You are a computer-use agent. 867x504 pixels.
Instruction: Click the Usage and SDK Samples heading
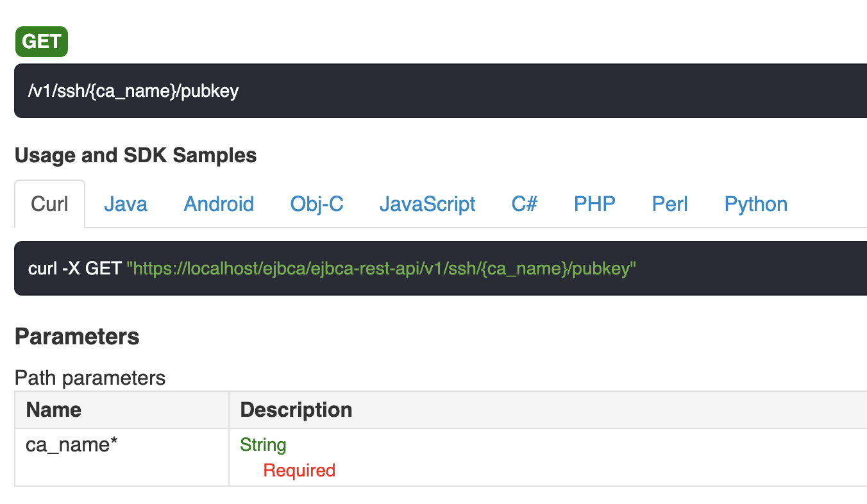click(x=135, y=155)
